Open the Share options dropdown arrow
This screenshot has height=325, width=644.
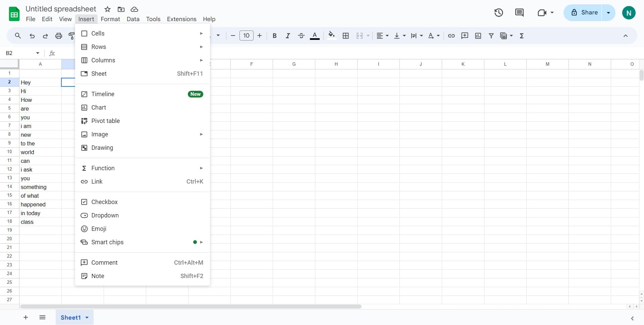[x=608, y=13]
